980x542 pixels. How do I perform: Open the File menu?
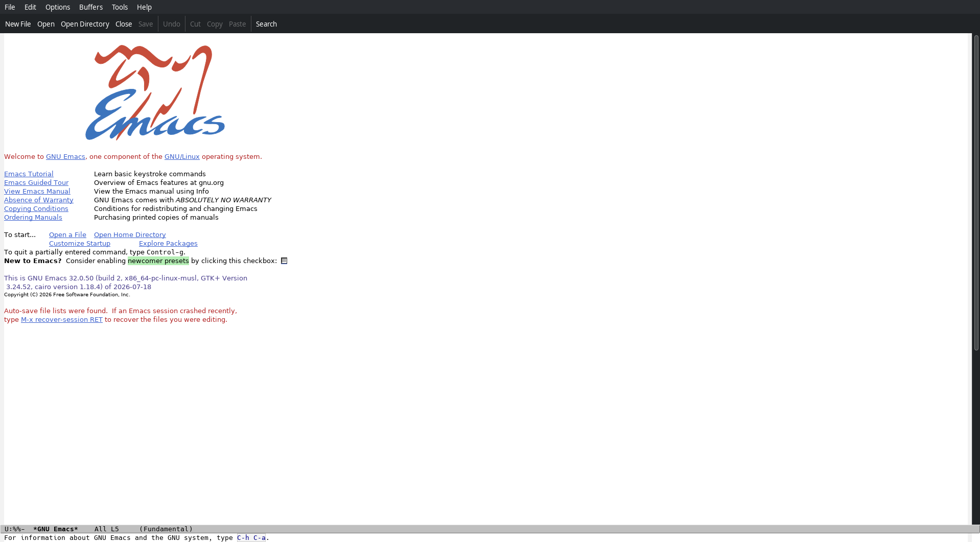[10, 7]
